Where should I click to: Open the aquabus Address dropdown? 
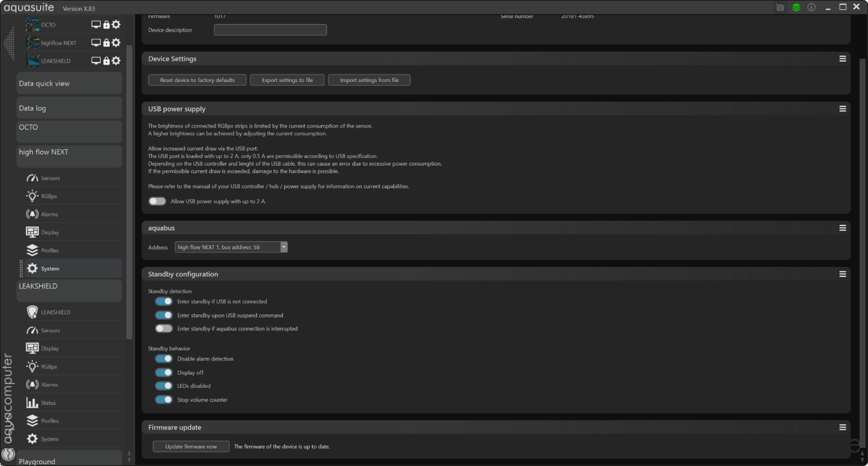tap(231, 247)
